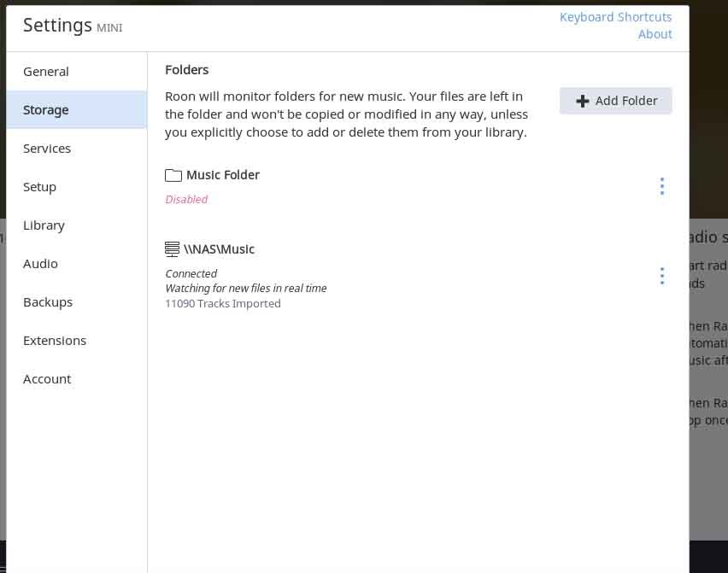Click the MINI label beside Settings
The width and height of the screenshot is (728, 573).
coord(109,28)
